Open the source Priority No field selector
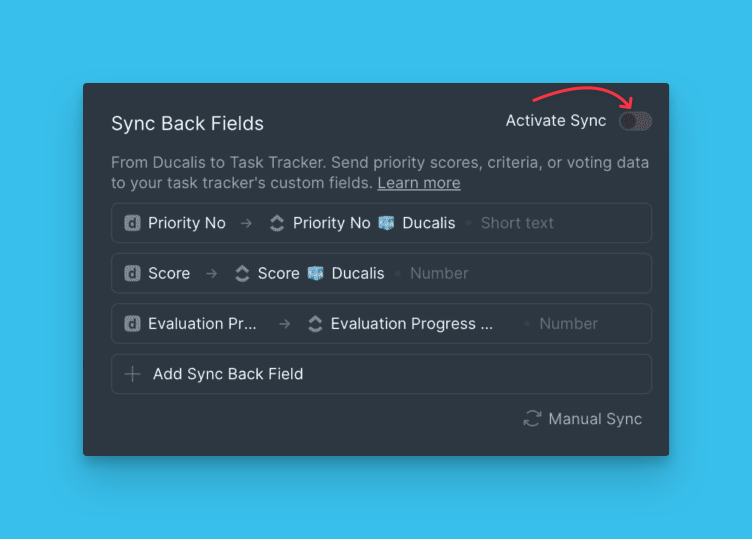Viewport: 752px width, 539px height. click(187, 223)
